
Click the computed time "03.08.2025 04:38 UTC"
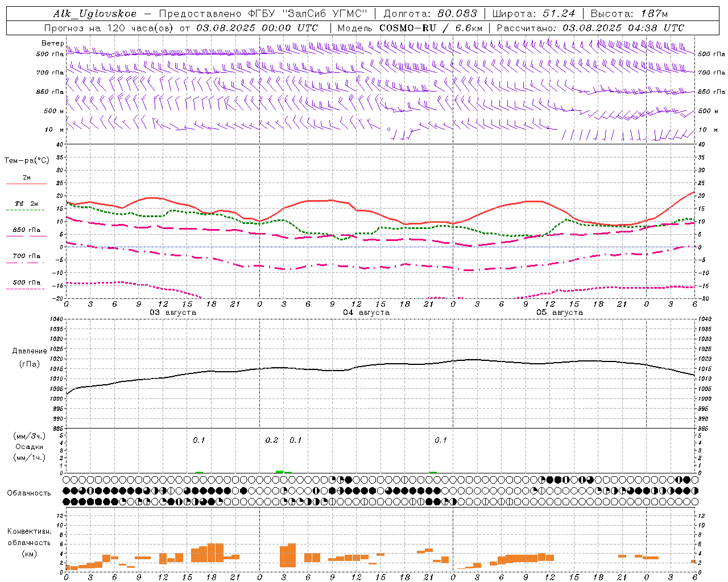click(x=623, y=28)
